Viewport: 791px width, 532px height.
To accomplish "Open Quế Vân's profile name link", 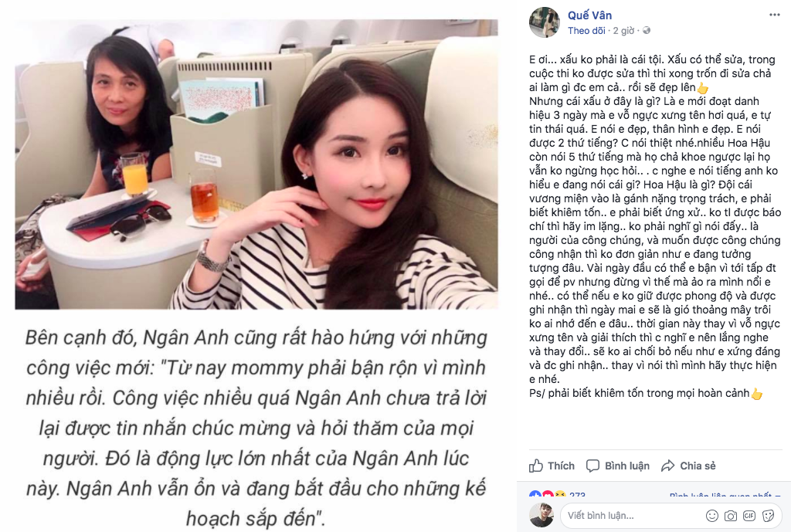I will click(589, 15).
